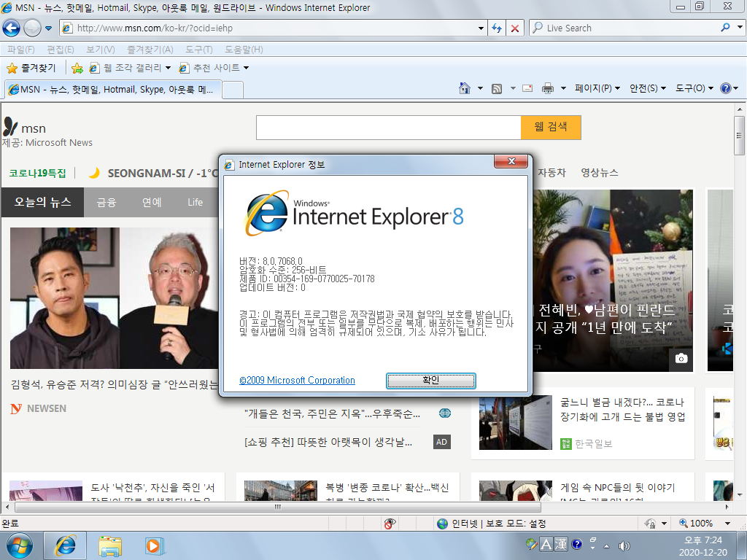The height and width of the screenshot is (560, 747).
Task: Close the Internet Explorer 정보 dialog
Action: pos(511,161)
